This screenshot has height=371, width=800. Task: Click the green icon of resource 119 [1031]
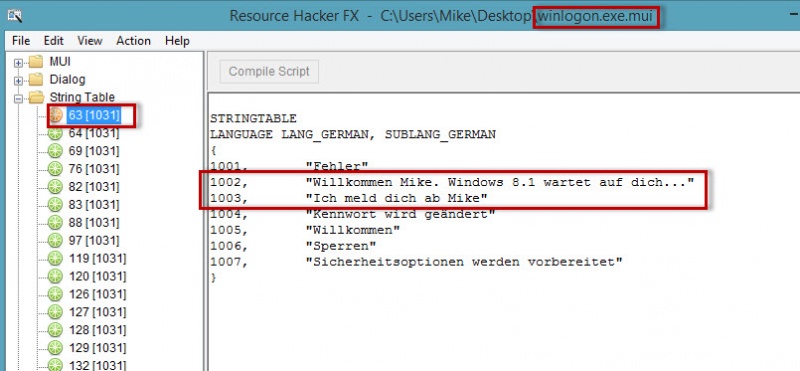56,258
